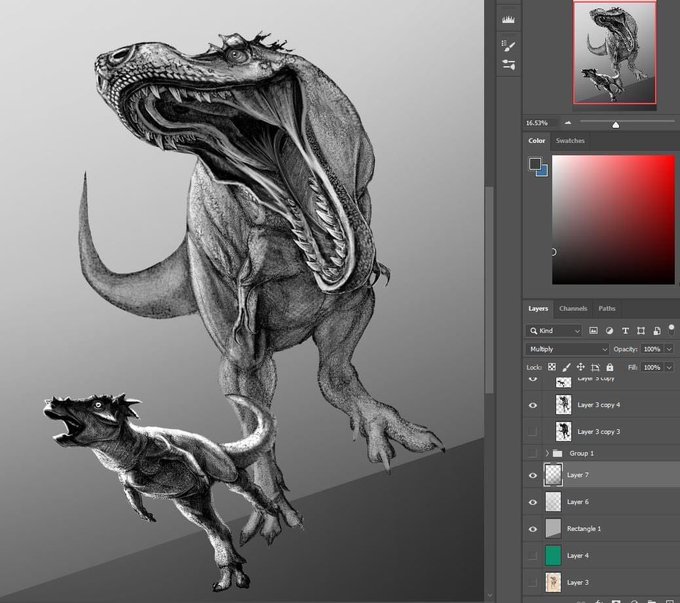Click the Group 1 folder icon

(x=558, y=453)
